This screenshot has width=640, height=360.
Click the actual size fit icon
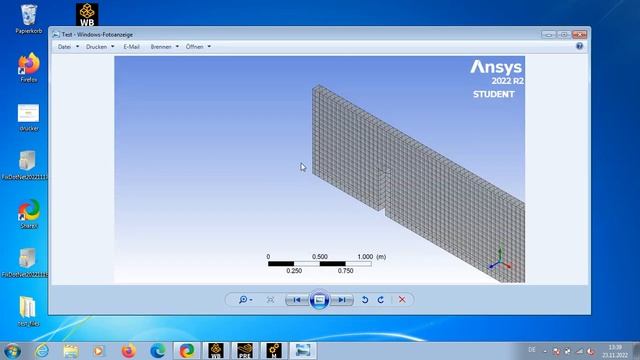click(270, 300)
